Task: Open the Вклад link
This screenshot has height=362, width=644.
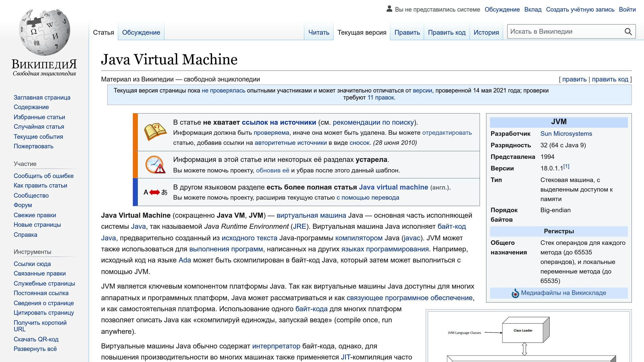Action: 533,10
